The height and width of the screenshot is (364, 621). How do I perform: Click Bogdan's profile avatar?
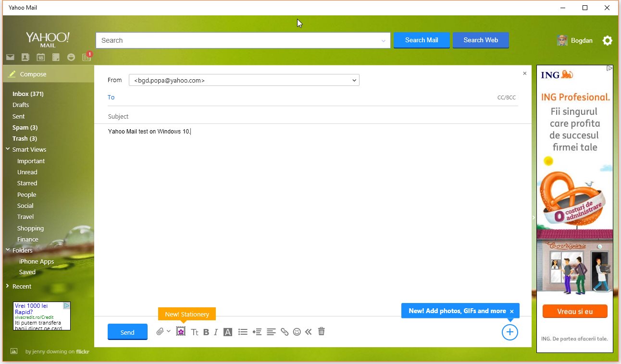[x=562, y=40]
